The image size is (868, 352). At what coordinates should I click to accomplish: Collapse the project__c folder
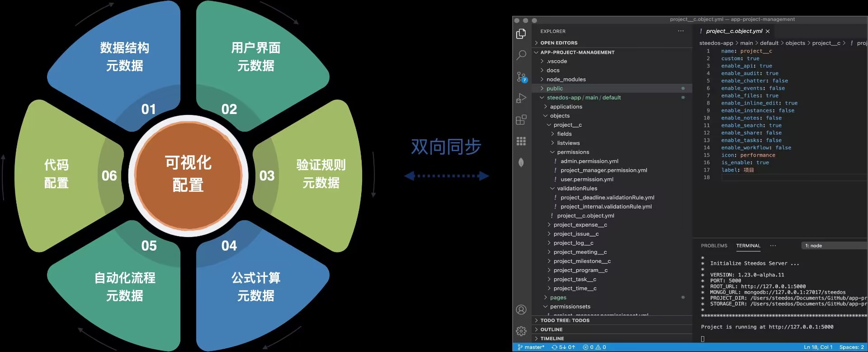point(612,125)
